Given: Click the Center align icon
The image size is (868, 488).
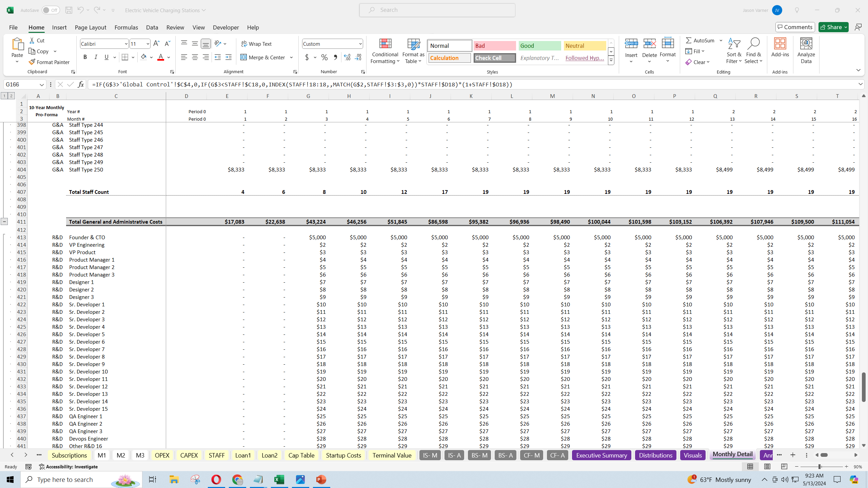Looking at the screenshot, I should tap(195, 57).
